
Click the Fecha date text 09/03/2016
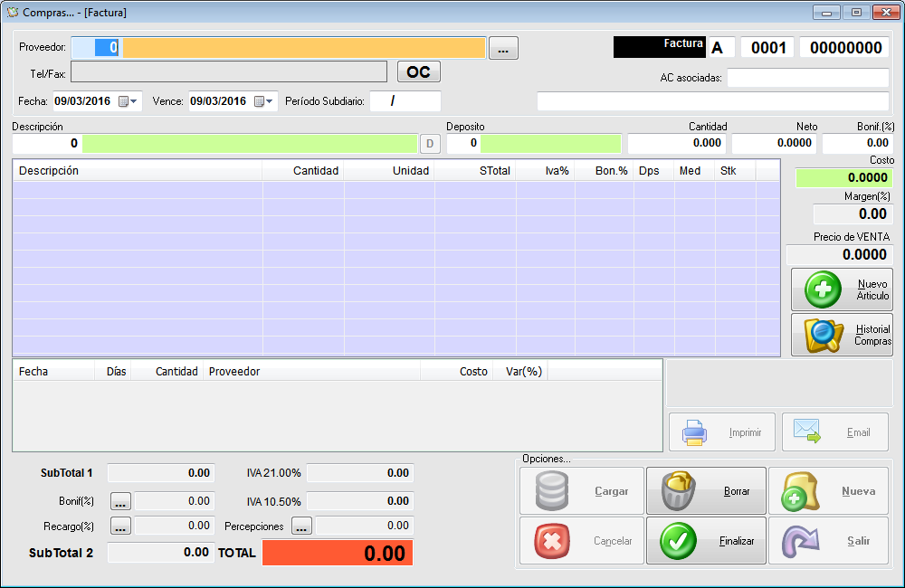pos(82,101)
